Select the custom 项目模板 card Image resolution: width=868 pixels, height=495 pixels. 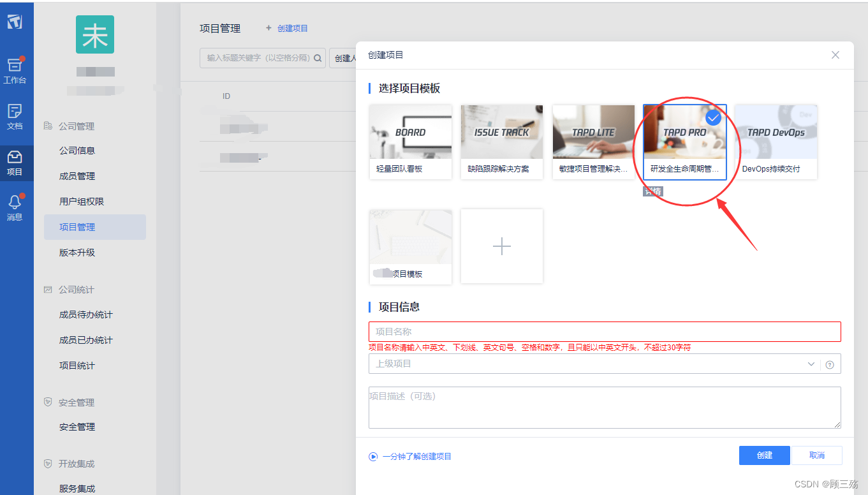tap(411, 246)
